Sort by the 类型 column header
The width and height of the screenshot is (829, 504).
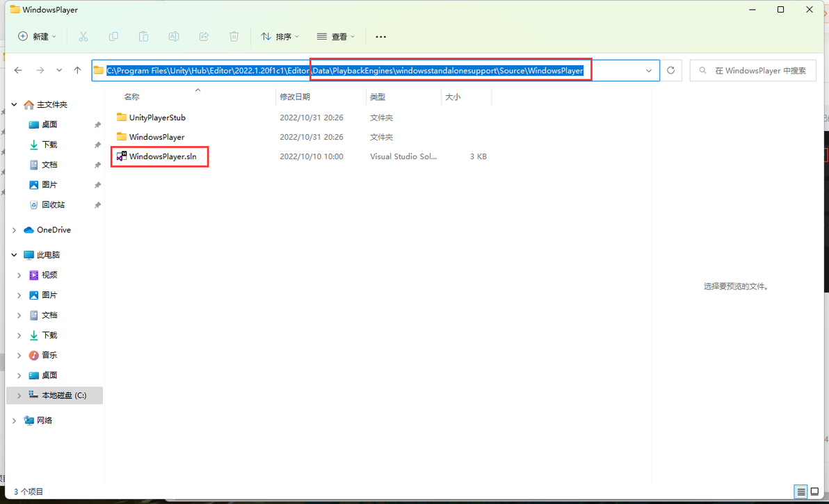click(x=378, y=97)
